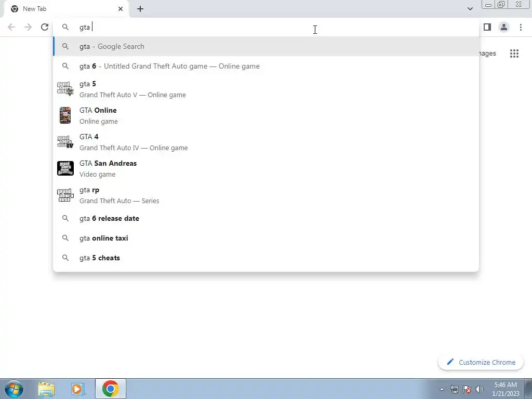The image size is (532, 399).
Task: Click the GTA V logo thumbnail
Action: click(65, 89)
